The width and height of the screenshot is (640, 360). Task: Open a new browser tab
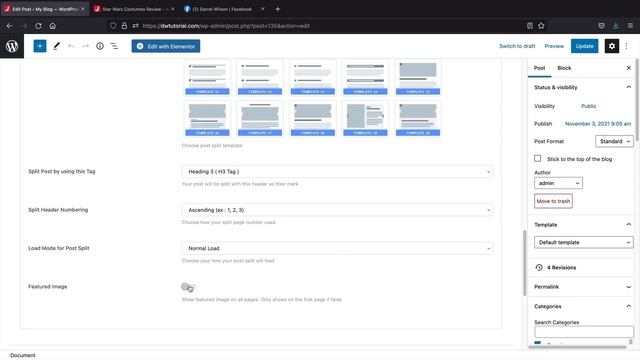pos(278,9)
